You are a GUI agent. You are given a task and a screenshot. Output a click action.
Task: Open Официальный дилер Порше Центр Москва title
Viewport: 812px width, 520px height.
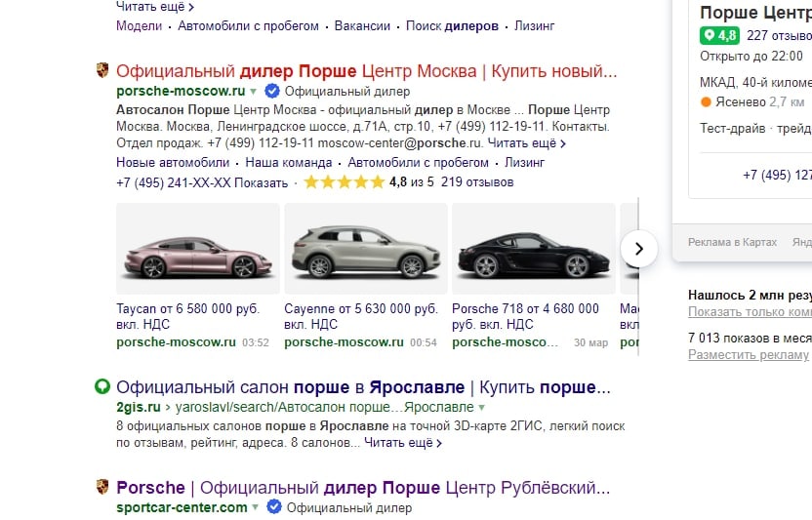367,71
